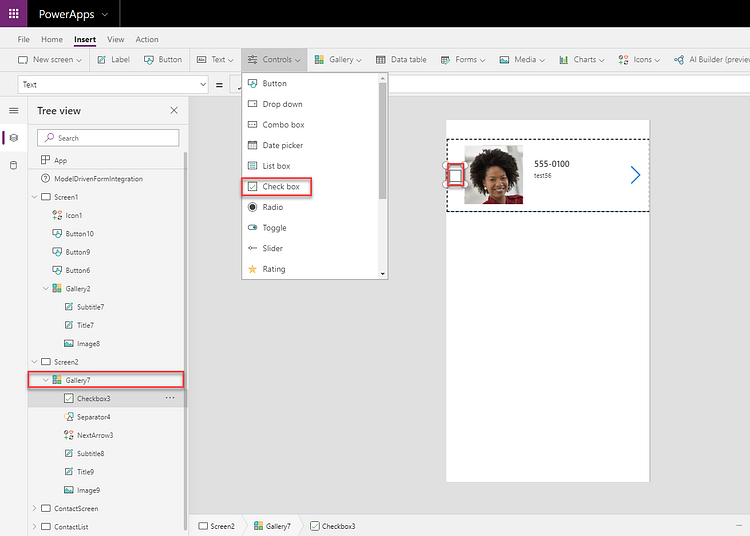
Task: Choose Toggle from Controls menu
Action: [x=310, y=228]
